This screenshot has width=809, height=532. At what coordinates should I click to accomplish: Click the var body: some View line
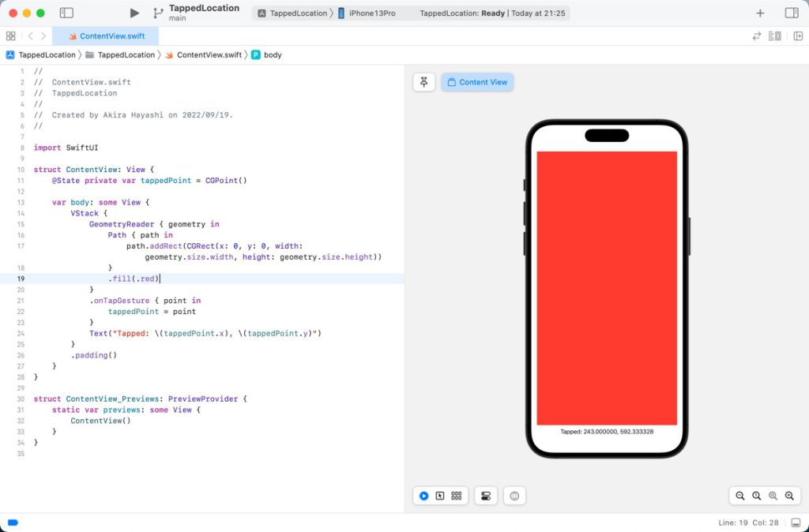(100, 203)
